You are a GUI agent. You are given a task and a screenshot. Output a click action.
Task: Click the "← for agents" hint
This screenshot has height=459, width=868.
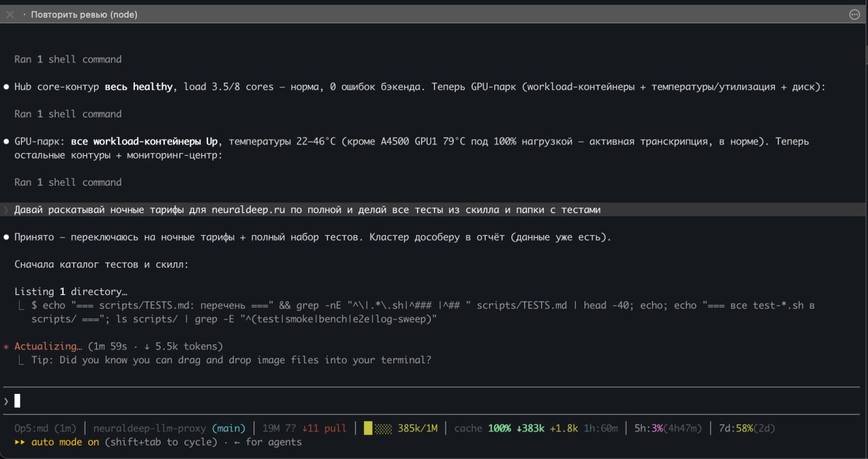pos(267,442)
